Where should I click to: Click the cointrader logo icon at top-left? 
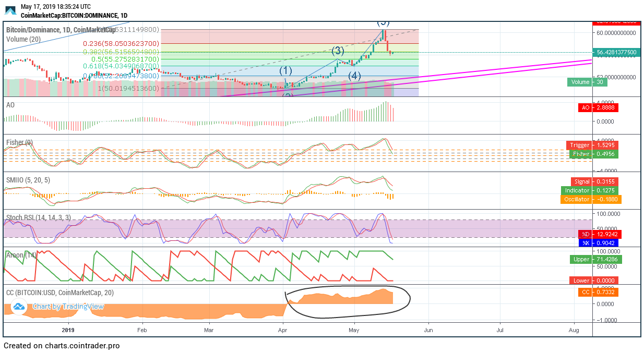tap(10, 10)
